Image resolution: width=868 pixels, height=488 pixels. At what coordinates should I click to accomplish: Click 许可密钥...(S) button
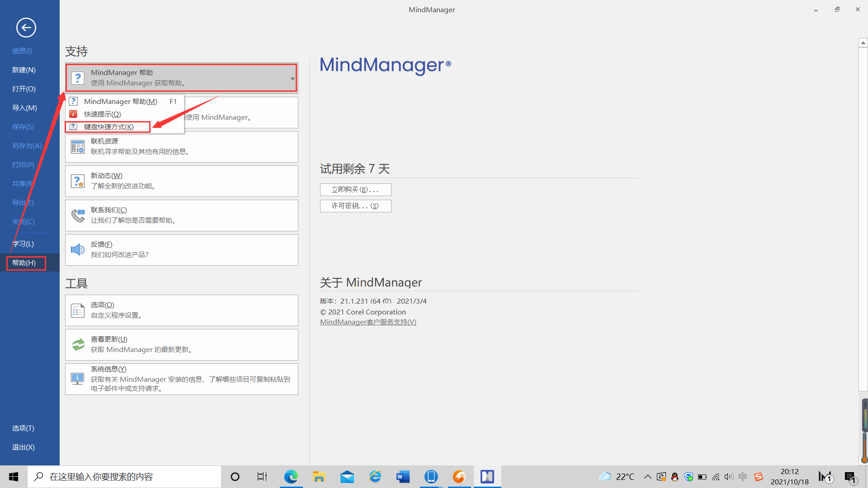coord(355,206)
